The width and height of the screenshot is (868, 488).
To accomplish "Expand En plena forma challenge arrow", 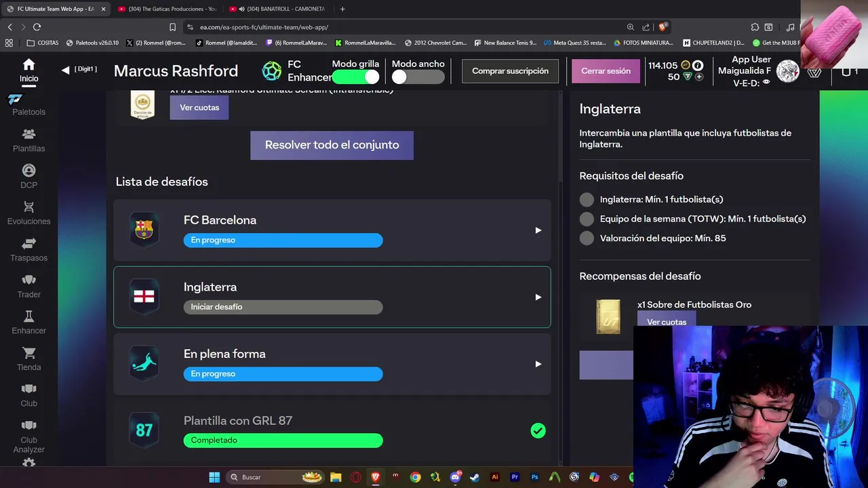I will pyautogui.click(x=538, y=364).
